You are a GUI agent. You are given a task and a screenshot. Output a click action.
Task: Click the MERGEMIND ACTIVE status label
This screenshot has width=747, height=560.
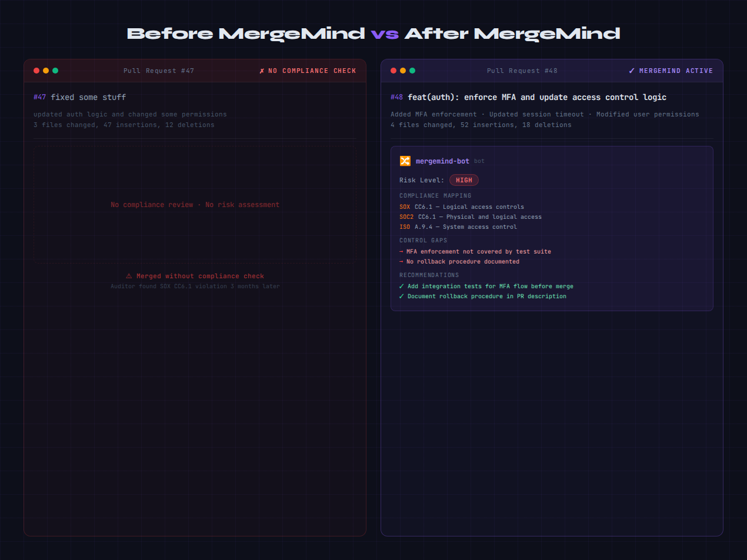(x=671, y=71)
